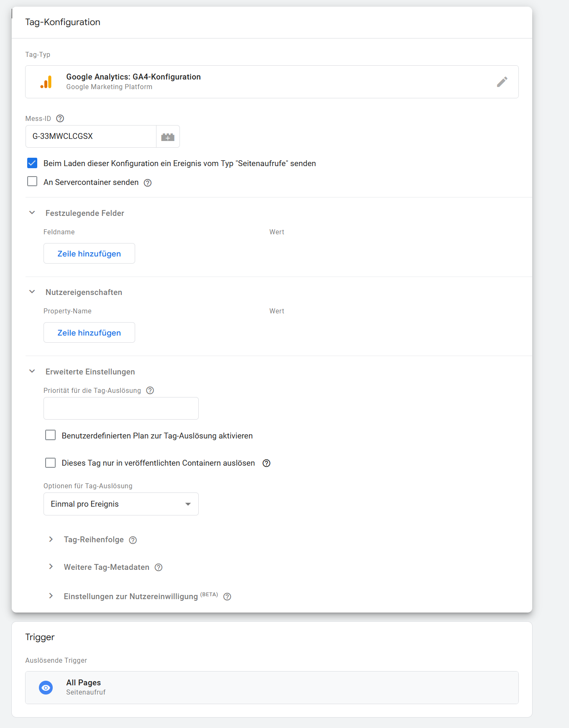Collapse the Nutzereigenschaften section
The width and height of the screenshot is (569, 728).
point(32,292)
